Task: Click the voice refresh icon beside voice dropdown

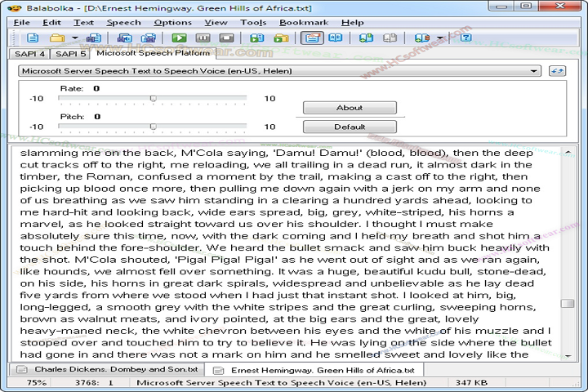Action: pyautogui.click(x=557, y=71)
